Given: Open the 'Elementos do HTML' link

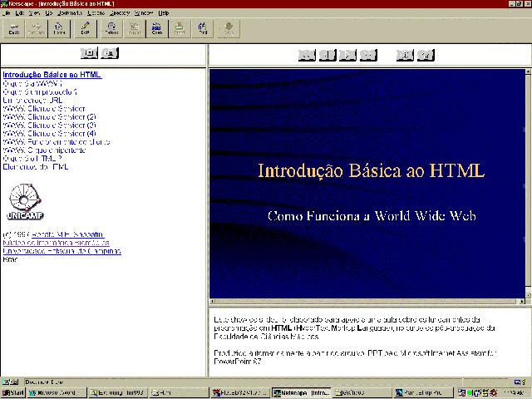Looking at the screenshot, I should [x=36, y=166].
